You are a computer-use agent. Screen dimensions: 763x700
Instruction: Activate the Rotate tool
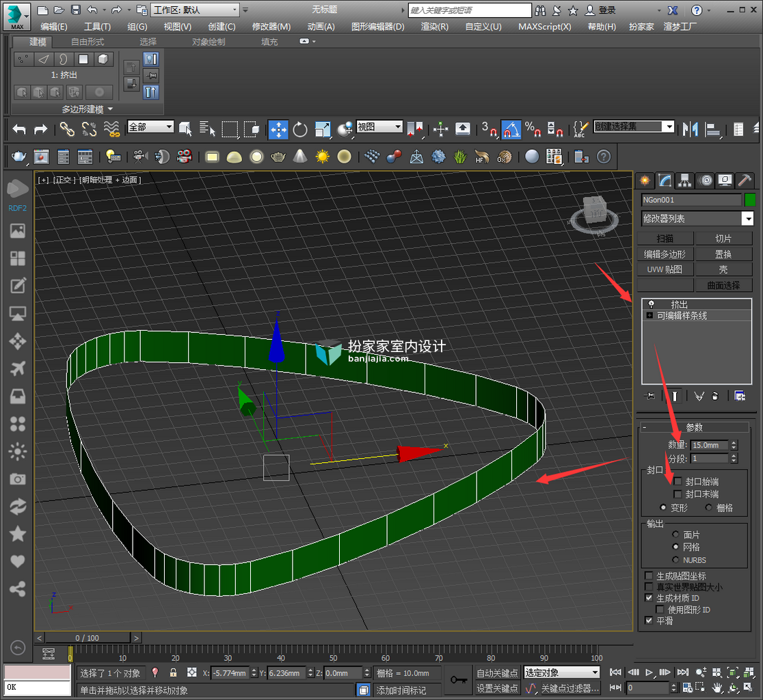300,129
